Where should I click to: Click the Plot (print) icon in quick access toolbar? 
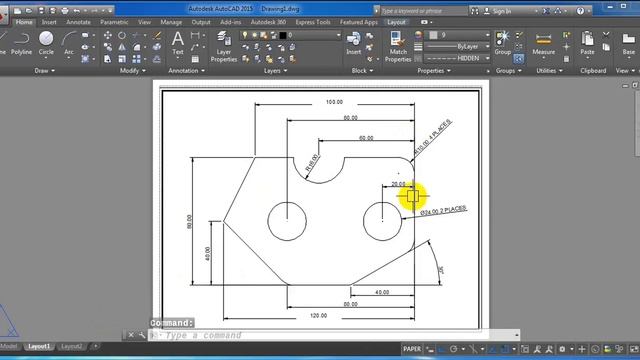coord(64,11)
